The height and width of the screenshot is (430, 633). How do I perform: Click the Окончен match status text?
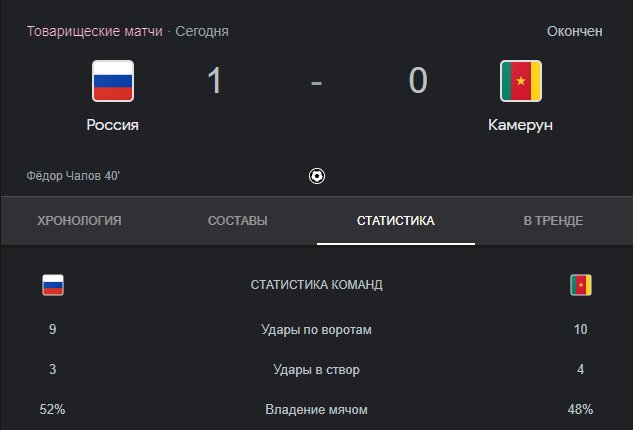[x=574, y=31]
